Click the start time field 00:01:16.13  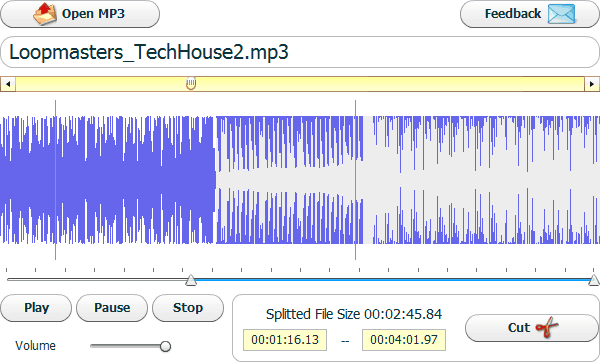point(285,340)
